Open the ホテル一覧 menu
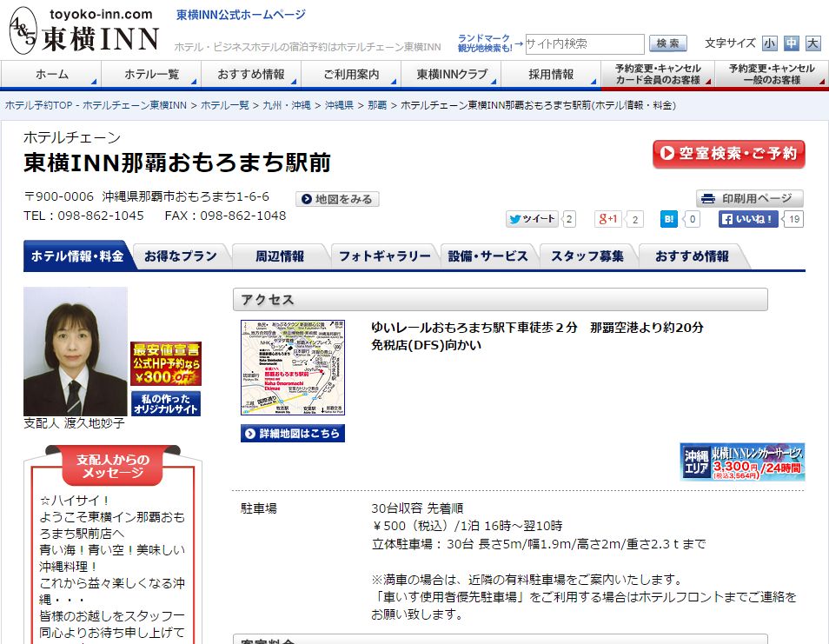Screen dimensions: 829x644 [x=151, y=74]
